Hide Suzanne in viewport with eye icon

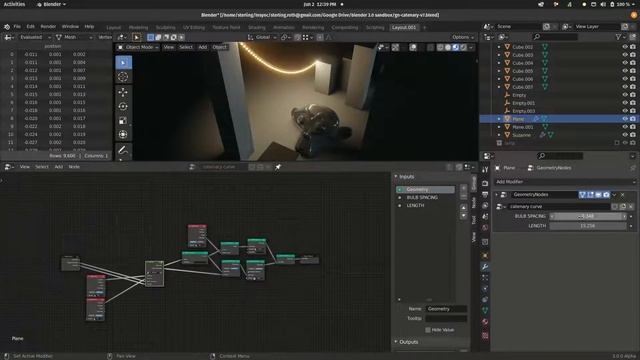coord(624,135)
